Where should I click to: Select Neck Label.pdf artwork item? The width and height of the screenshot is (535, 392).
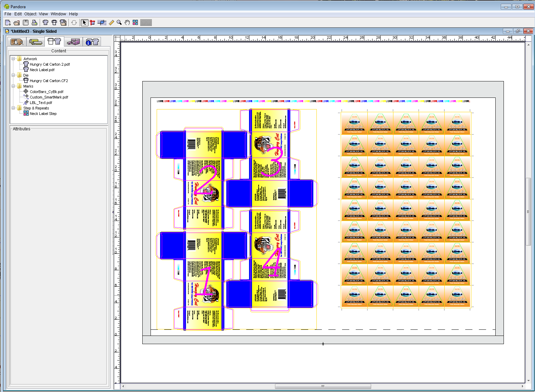tap(42, 70)
